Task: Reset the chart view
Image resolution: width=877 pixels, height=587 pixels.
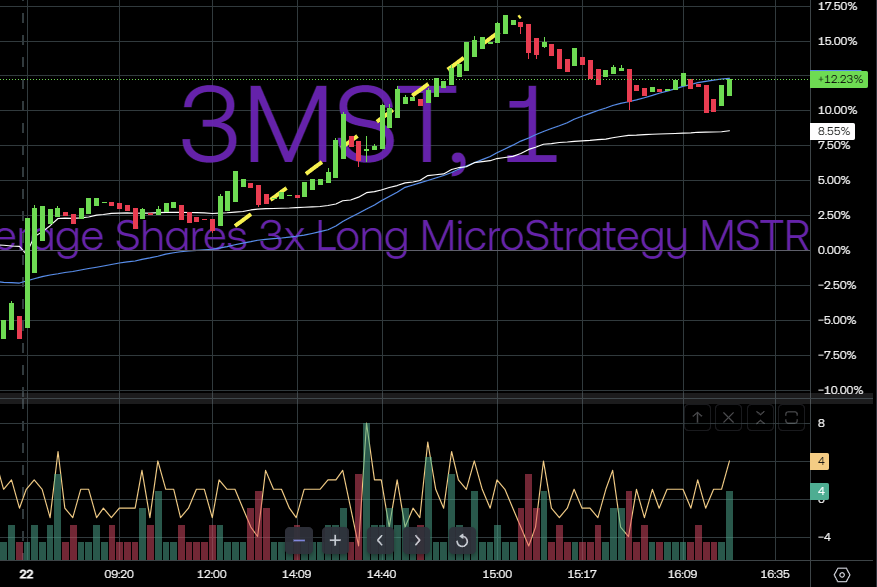Action: (x=461, y=541)
